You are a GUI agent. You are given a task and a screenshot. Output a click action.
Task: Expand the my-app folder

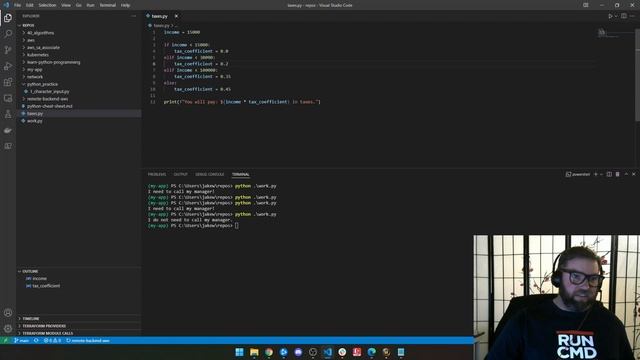coord(34,70)
